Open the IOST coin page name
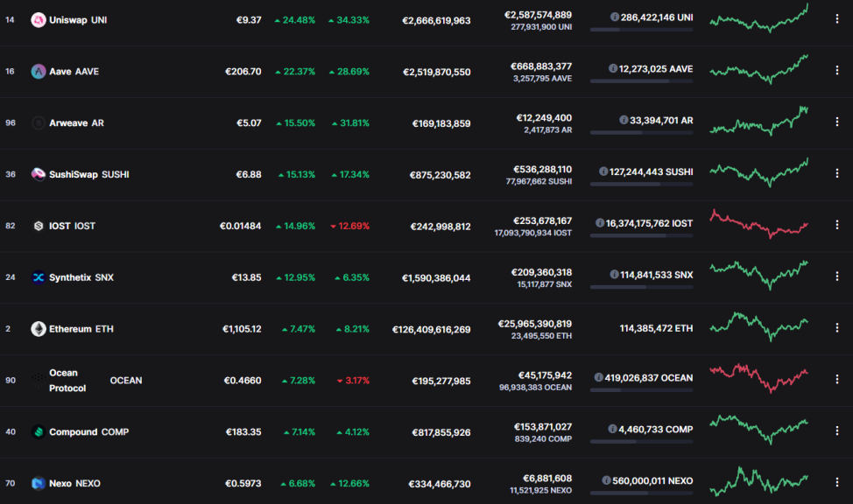Viewport: 853px width, 504px height. [x=72, y=226]
